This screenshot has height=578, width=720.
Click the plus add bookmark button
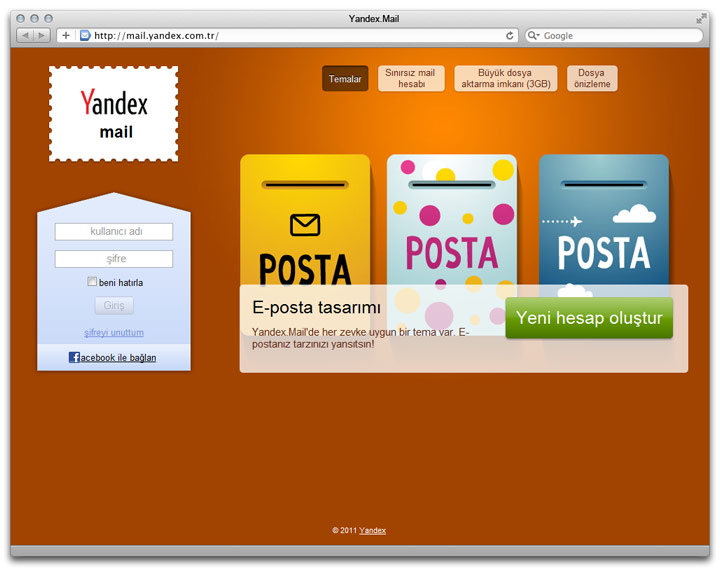click(x=66, y=35)
